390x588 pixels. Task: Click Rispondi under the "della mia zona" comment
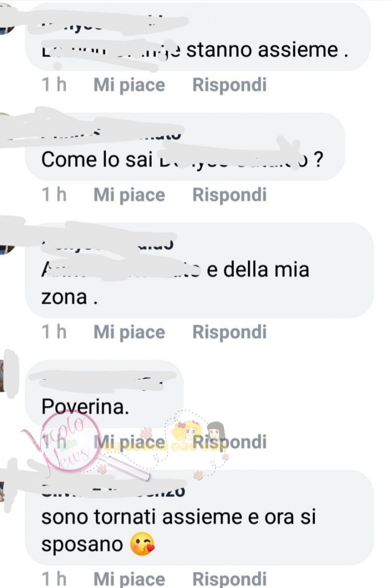(x=230, y=332)
